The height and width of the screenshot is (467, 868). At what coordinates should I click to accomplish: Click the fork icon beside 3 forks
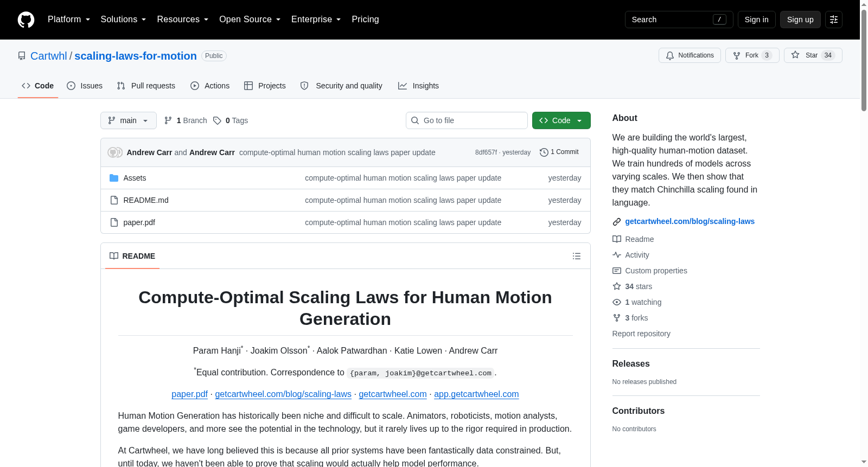(x=617, y=318)
